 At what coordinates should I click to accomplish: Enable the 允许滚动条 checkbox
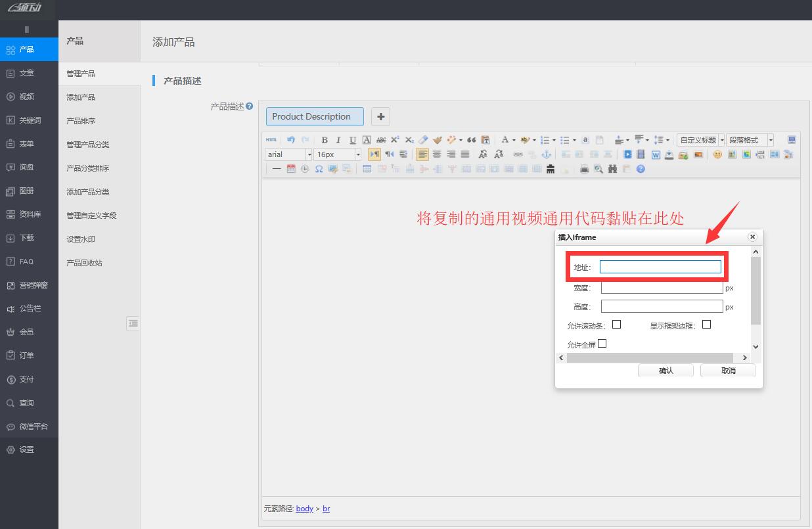(x=616, y=325)
